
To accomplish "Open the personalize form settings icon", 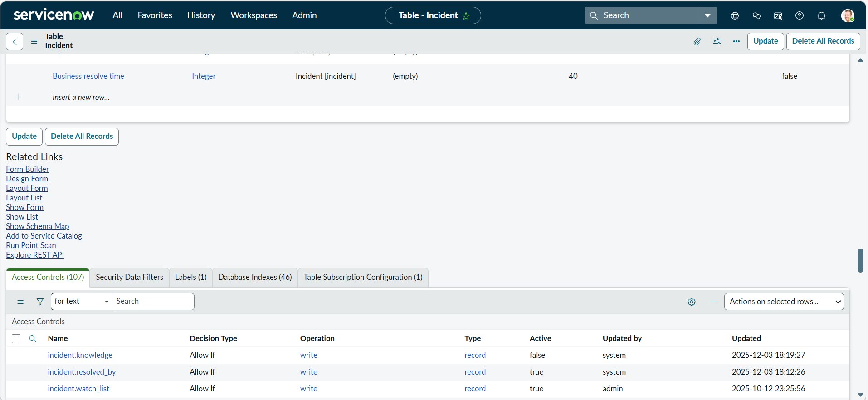I will point(717,41).
